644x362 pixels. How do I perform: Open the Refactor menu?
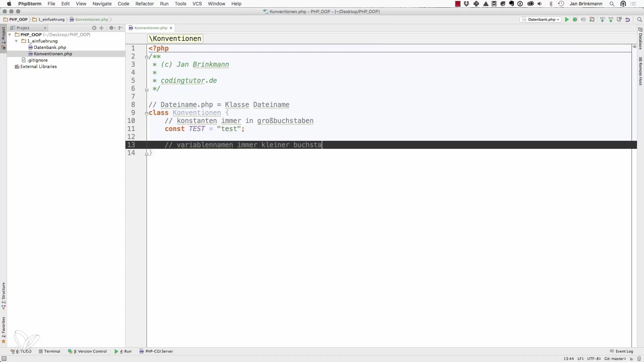pos(145,4)
